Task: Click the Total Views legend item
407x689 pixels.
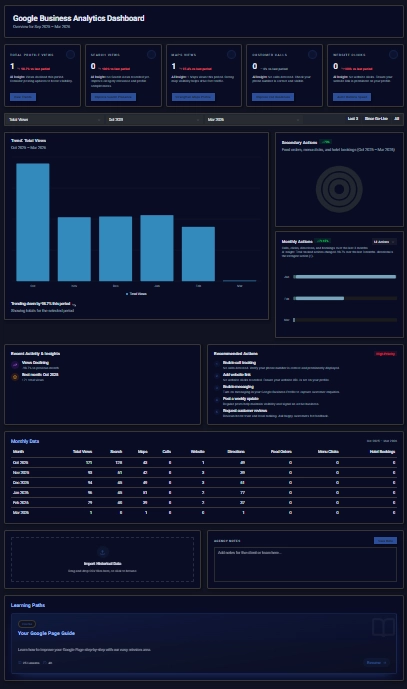Action: [136, 294]
